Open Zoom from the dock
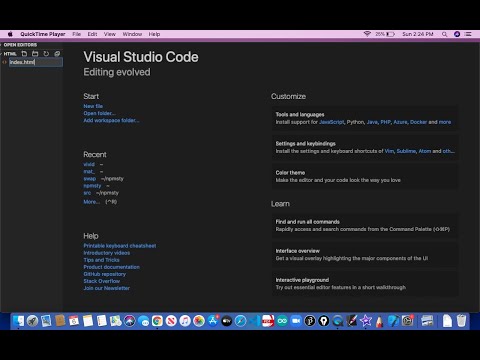This screenshot has height=360, width=480. click(296, 321)
